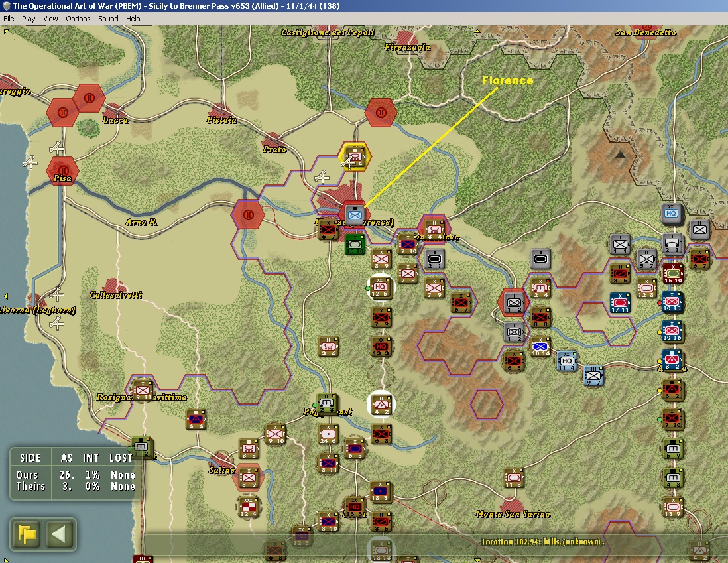Screen dimensions: 728x563
Task: Select the light blue HQ 11-4 unit
Action: 567,361
